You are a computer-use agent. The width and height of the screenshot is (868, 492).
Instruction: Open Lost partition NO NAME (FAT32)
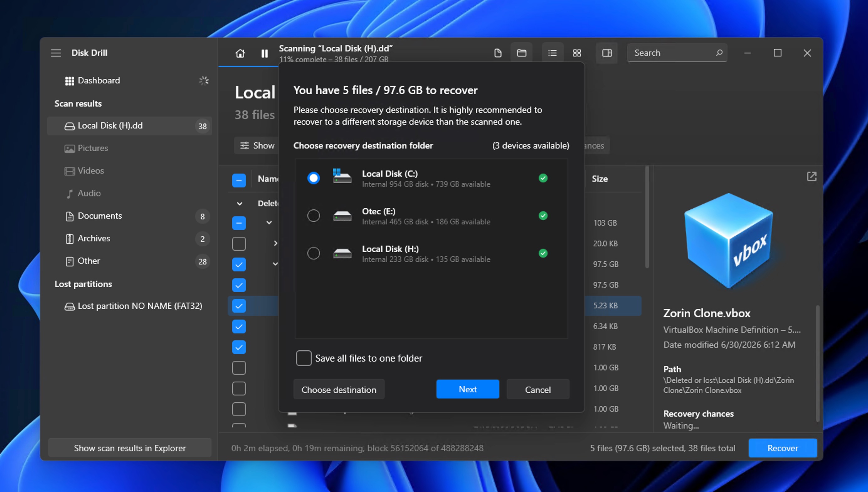click(x=130, y=306)
